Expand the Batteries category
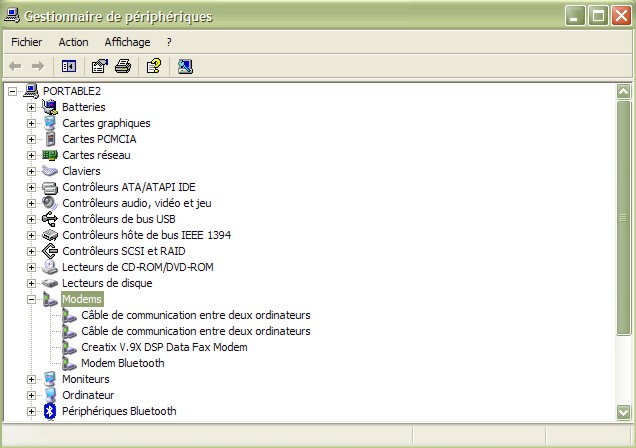Image resolution: width=636 pixels, height=448 pixels. pos(31,107)
